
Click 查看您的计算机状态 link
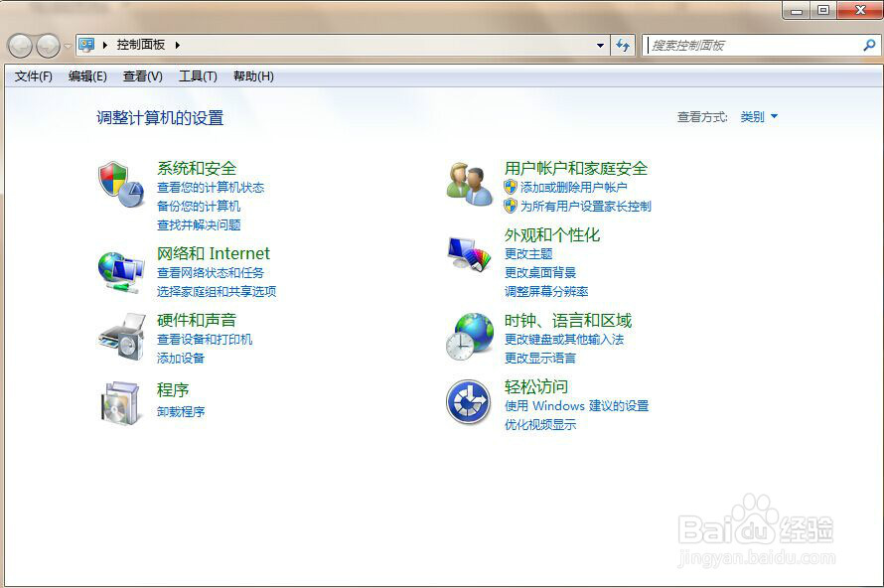coord(211,187)
